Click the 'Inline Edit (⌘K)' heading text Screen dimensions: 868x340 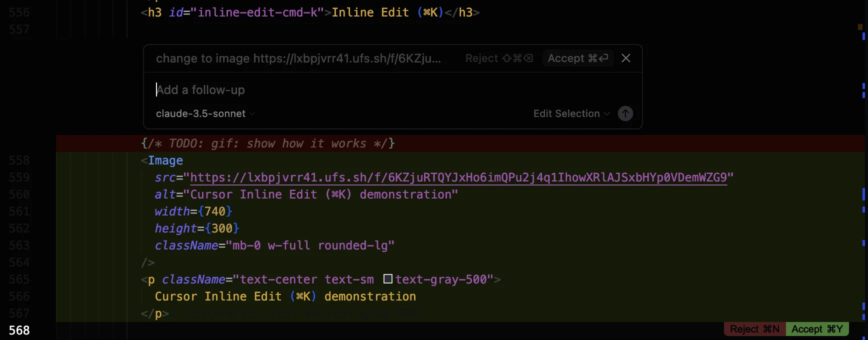click(x=387, y=12)
